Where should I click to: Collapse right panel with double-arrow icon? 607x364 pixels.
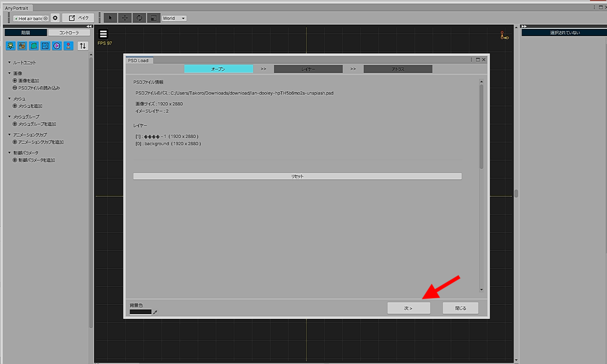pos(524,26)
